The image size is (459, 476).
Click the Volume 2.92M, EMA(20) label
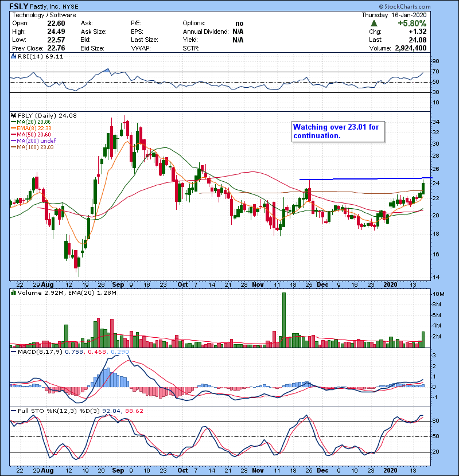pos(67,292)
